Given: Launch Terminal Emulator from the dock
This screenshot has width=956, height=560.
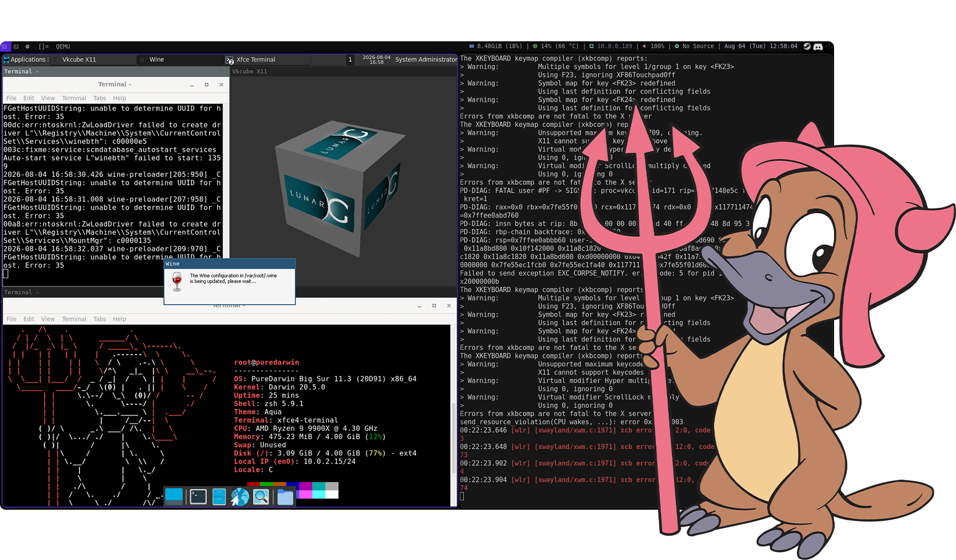Looking at the screenshot, I should click(198, 496).
